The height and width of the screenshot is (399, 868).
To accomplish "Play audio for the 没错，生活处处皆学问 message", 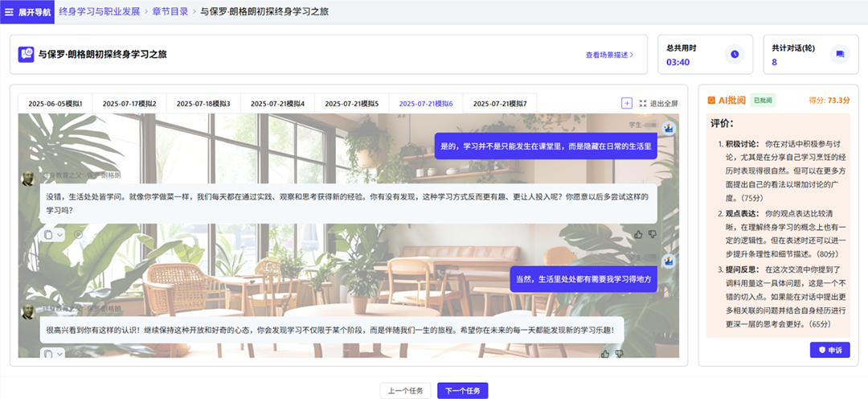I will coord(78,234).
